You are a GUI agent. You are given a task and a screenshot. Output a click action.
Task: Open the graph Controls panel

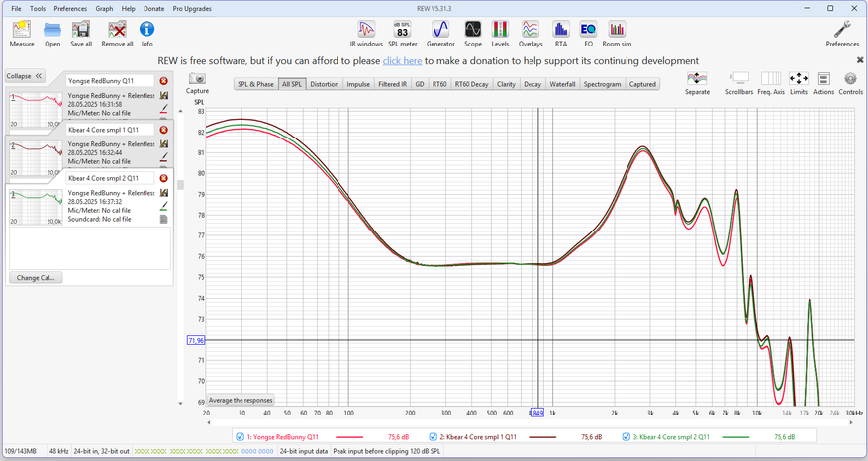click(x=850, y=81)
